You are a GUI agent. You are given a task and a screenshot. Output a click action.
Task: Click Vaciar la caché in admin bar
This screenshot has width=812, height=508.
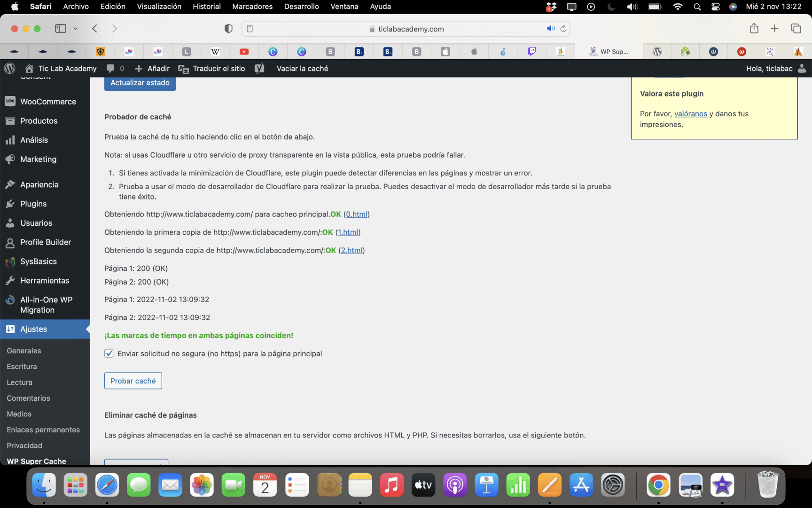point(302,69)
